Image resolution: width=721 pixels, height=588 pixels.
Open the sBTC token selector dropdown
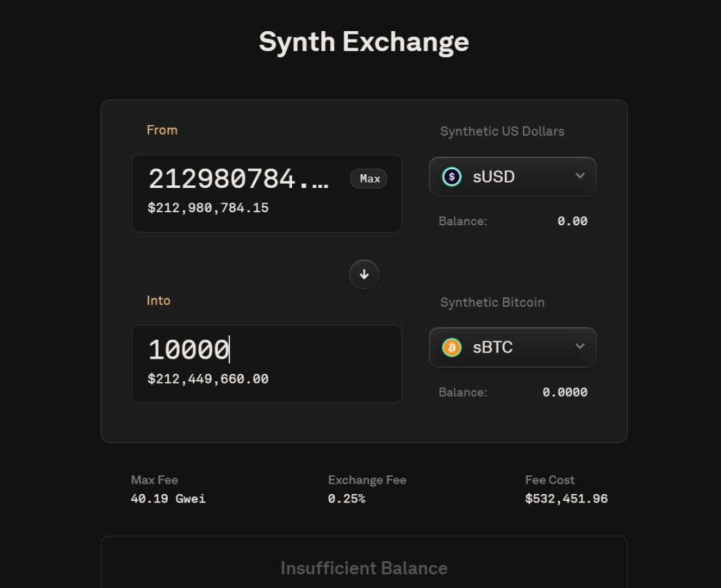(512, 348)
